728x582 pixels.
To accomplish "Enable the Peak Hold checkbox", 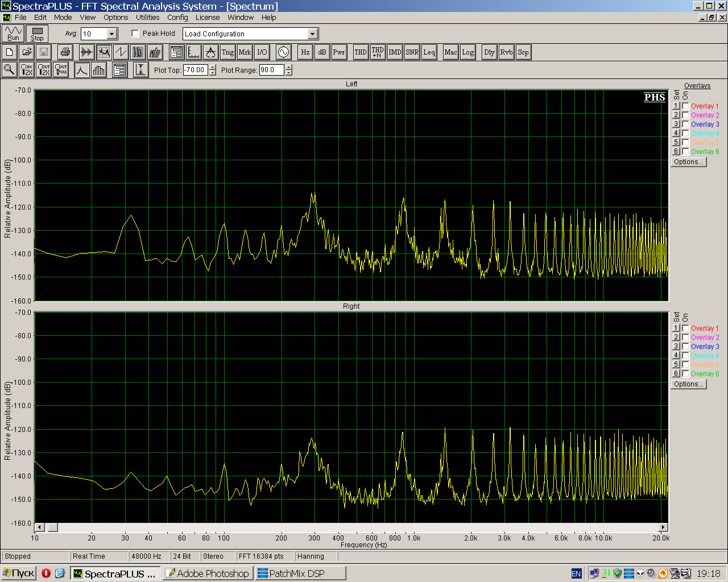I will pyautogui.click(x=135, y=34).
